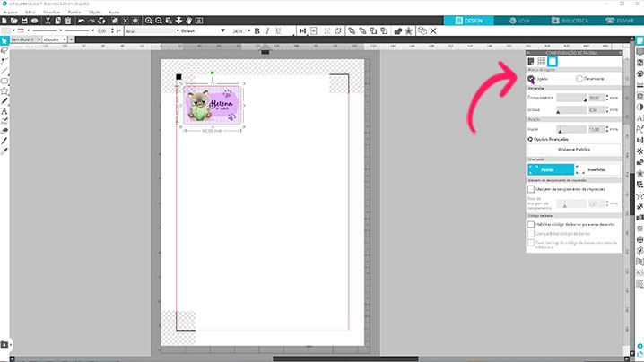Click the Grossa value stepper arrows
The image size is (644, 362).
point(607,110)
